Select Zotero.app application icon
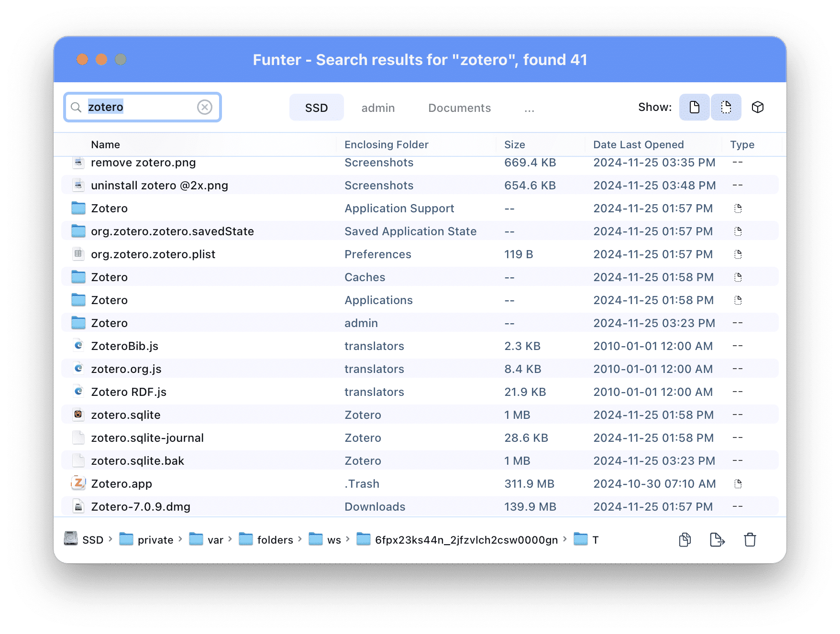The height and width of the screenshot is (634, 840). coord(78,483)
